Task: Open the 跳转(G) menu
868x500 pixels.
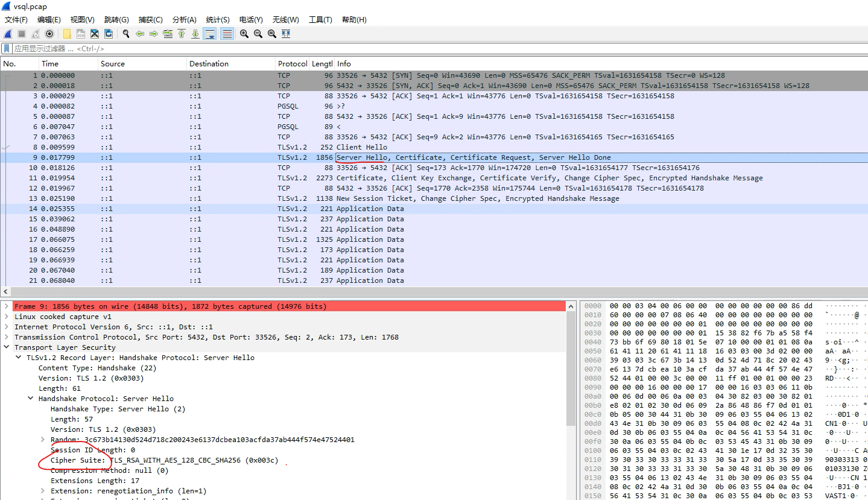Action: coord(116,20)
